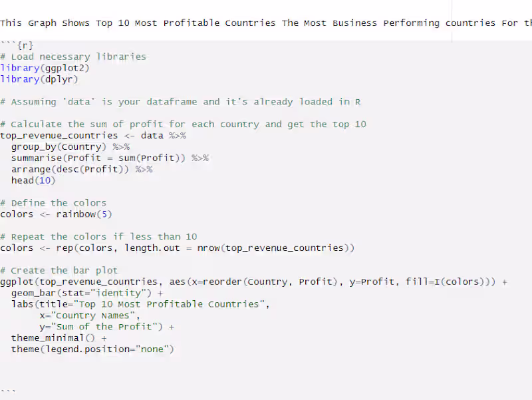
Task: Click the closing ``` chunk delimiter
Action: tap(8, 391)
